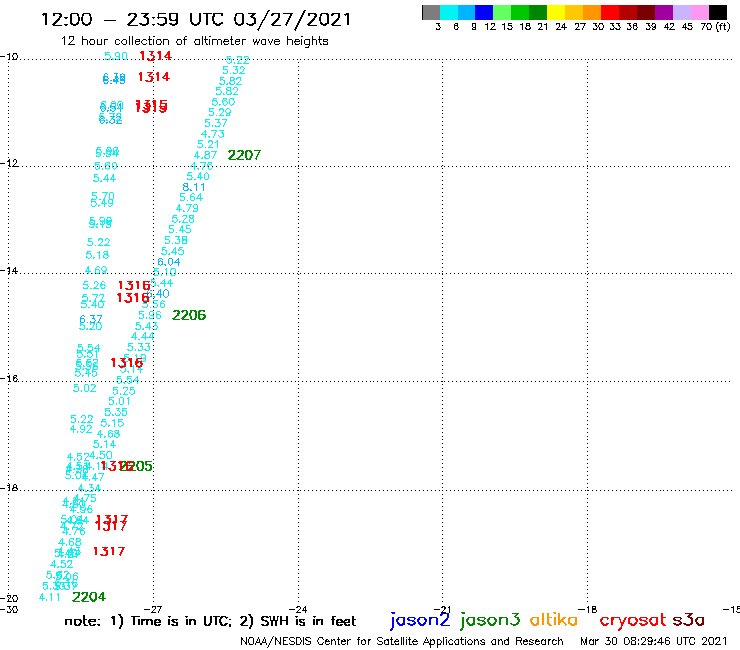Click the wave height value '5.37'
Image resolution: width=740 pixels, height=650 pixels.
(x=216, y=123)
